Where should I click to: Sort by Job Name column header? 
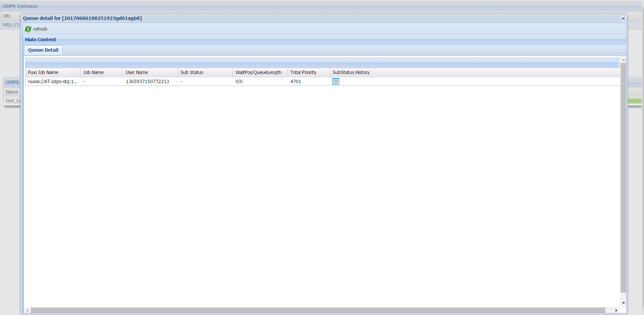pyautogui.click(x=102, y=72)
